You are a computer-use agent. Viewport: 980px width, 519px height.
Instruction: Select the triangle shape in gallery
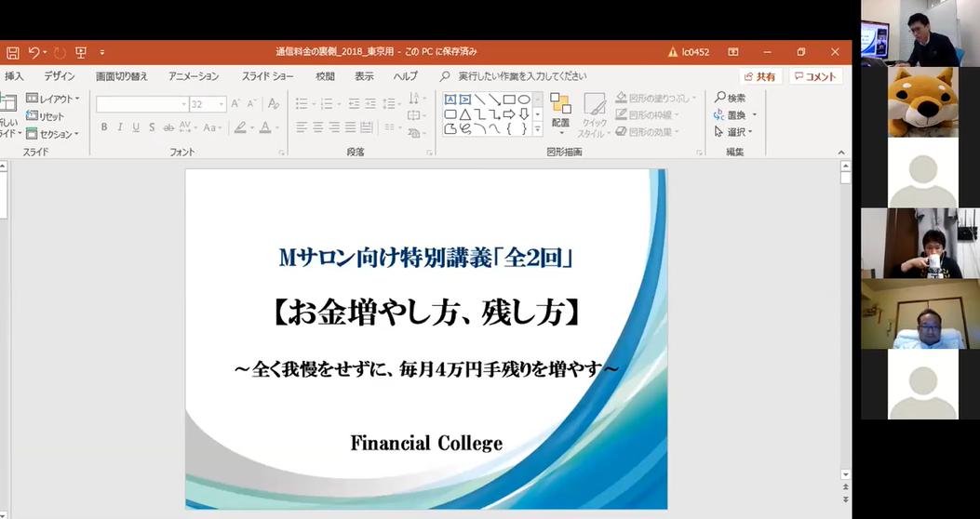(x=465, y=114)
